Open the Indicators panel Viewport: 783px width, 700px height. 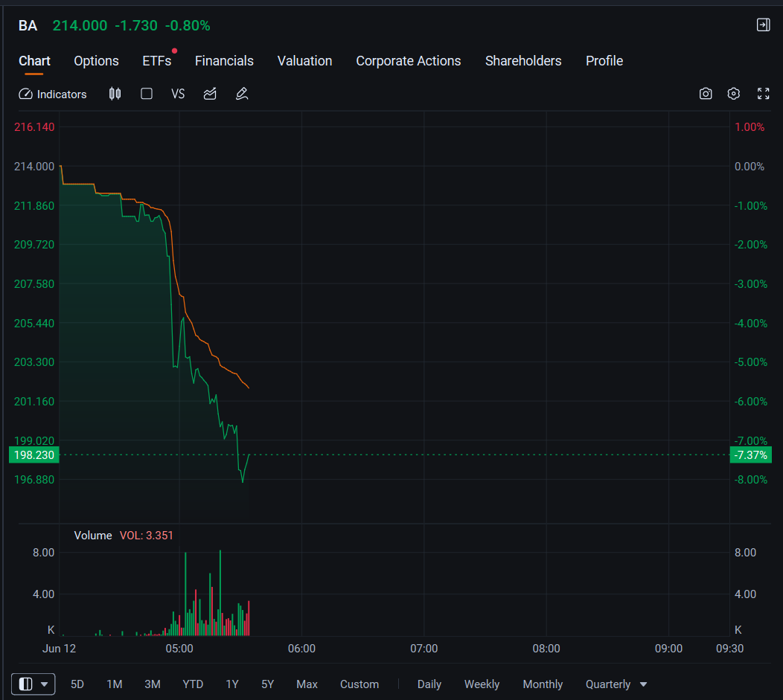[x=52, y=94]
